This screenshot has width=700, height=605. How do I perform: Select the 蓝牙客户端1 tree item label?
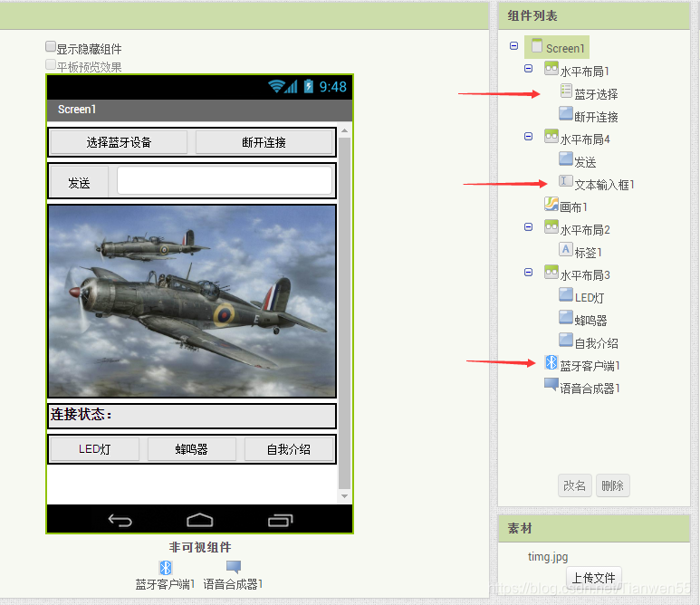(x=590, y=366)
